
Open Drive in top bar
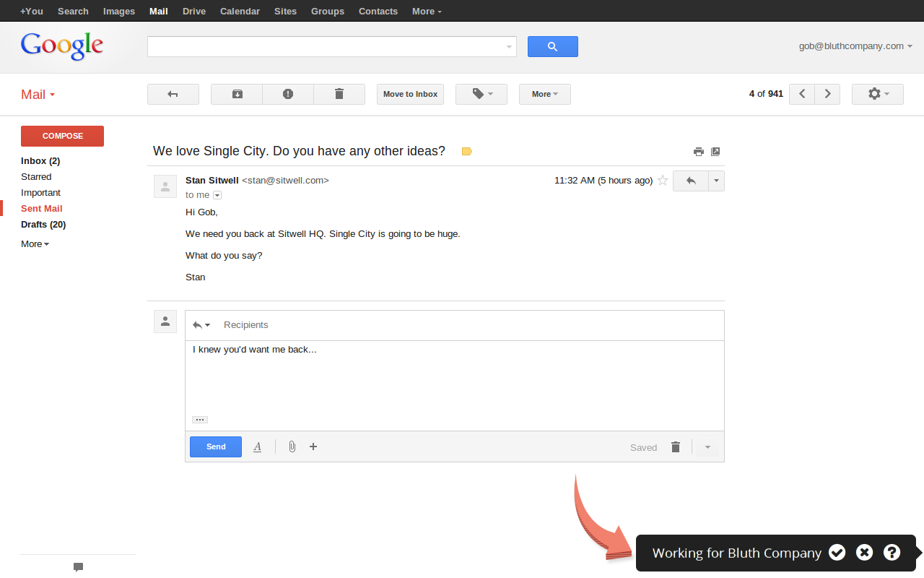click(x=194, y=11)
